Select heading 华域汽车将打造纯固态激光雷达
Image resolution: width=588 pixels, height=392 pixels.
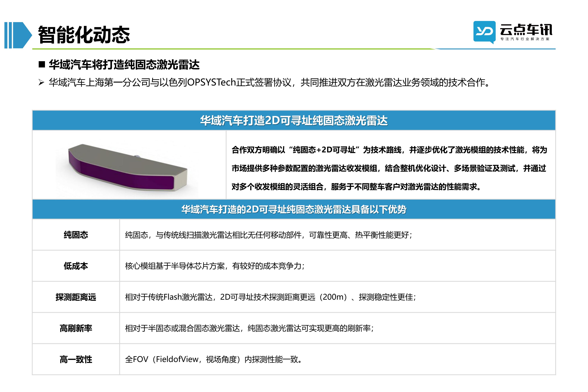[x=124, y=65]
